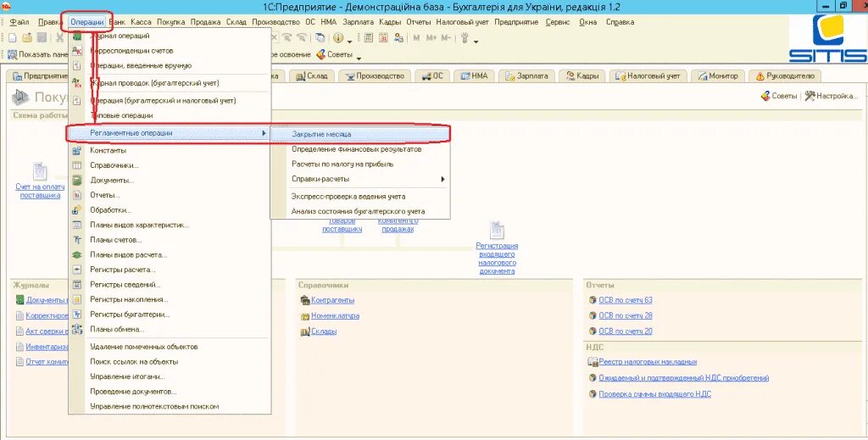Viewport: 868px width, 440px height.
Task: Open the Номенклатура link
Action: [x=335, y=316]
